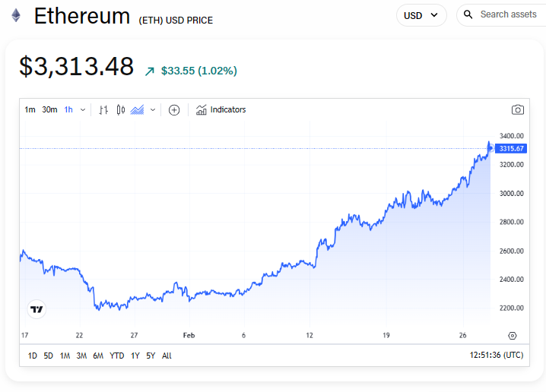Set interval to 30m

[x=49, y=110]
